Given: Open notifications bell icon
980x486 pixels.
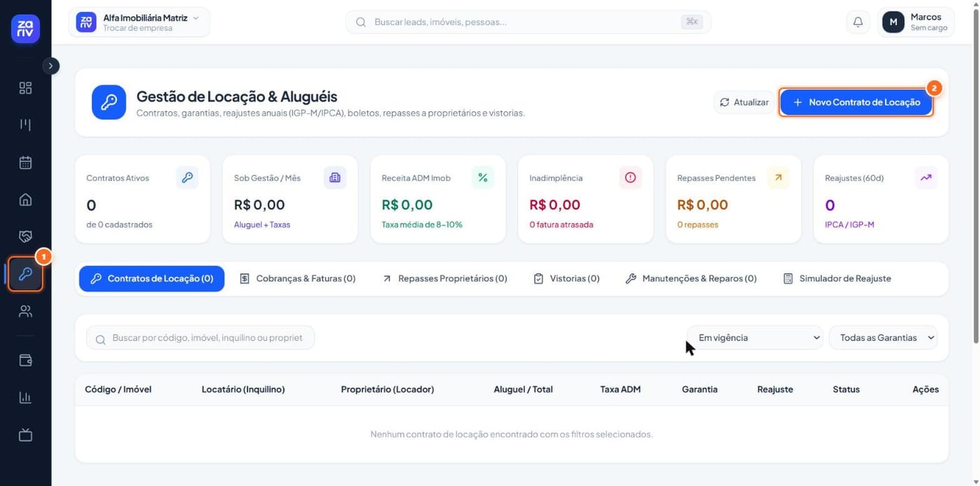Looking at the screenshot, I should [x=857, y=22].
